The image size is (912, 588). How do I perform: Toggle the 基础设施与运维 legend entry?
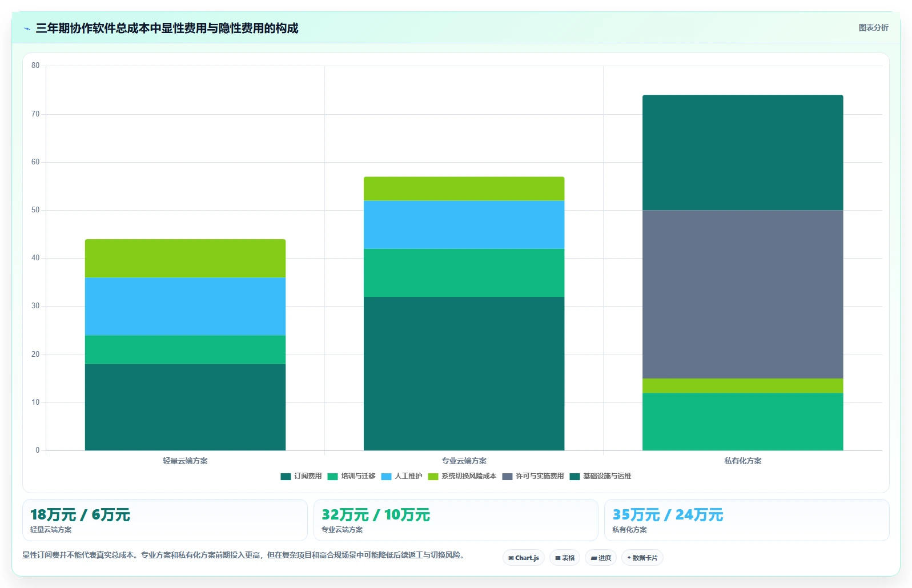tap(600, 476)
